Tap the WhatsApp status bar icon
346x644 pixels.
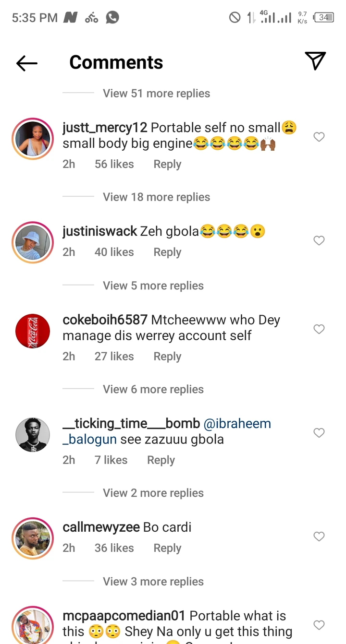pos(112,18)
